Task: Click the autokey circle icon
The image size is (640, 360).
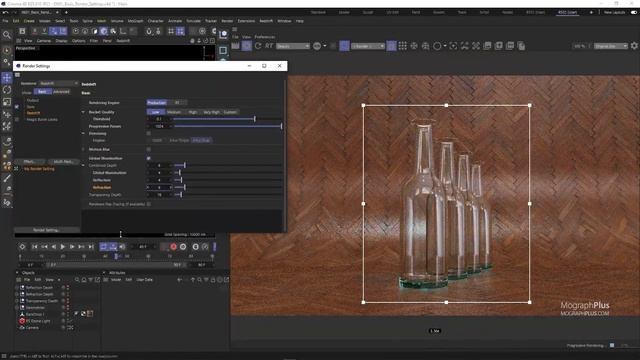Action: pyautogui.click(x=183, y=247)
